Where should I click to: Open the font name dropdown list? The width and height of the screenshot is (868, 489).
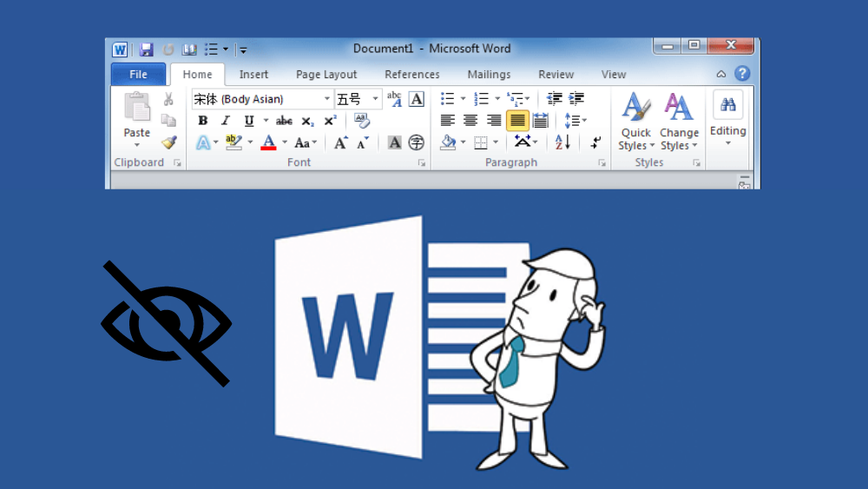[327, 99]
